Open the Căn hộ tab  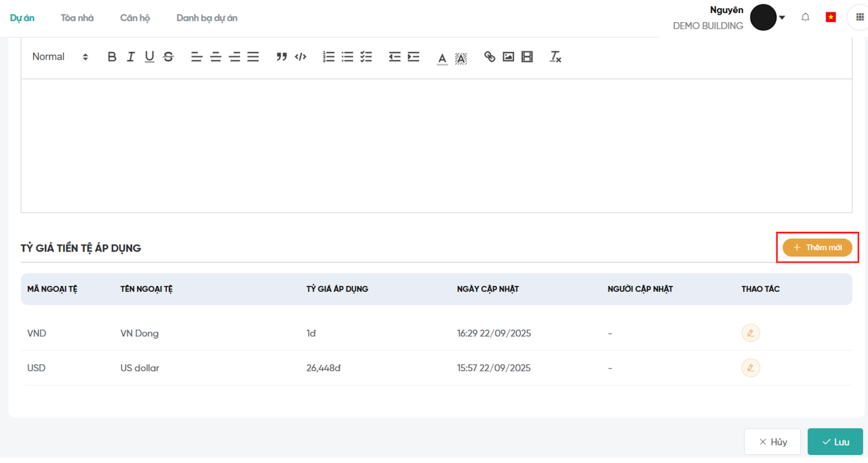pos(135,18)
